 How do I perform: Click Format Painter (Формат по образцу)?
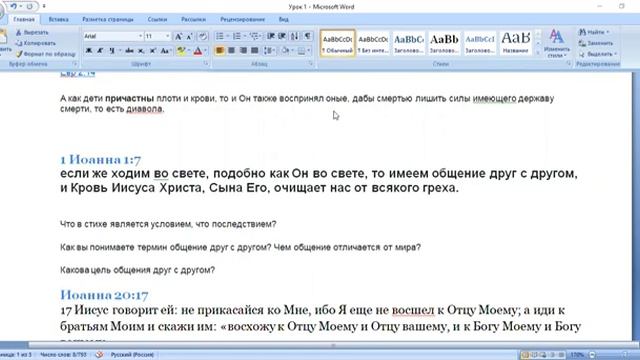[46, 53]
